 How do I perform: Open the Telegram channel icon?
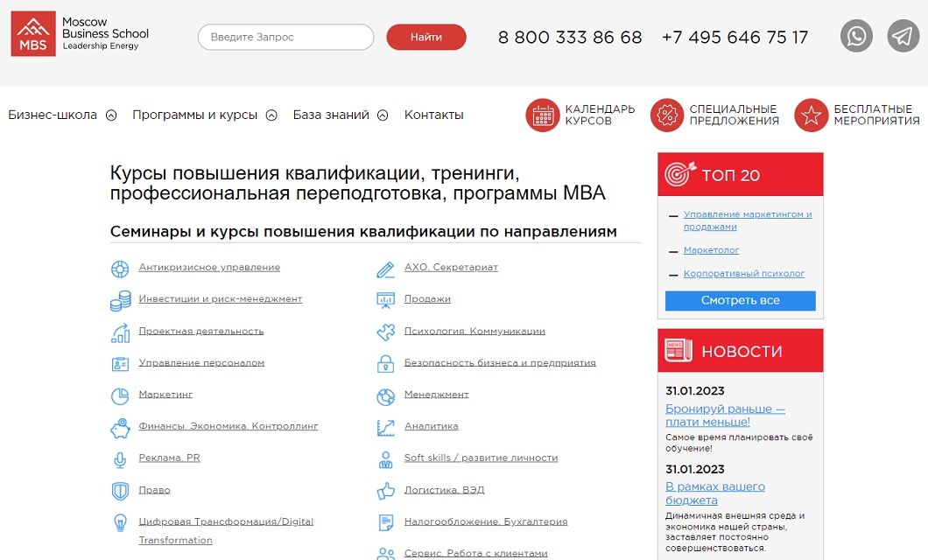coord(903,36)
